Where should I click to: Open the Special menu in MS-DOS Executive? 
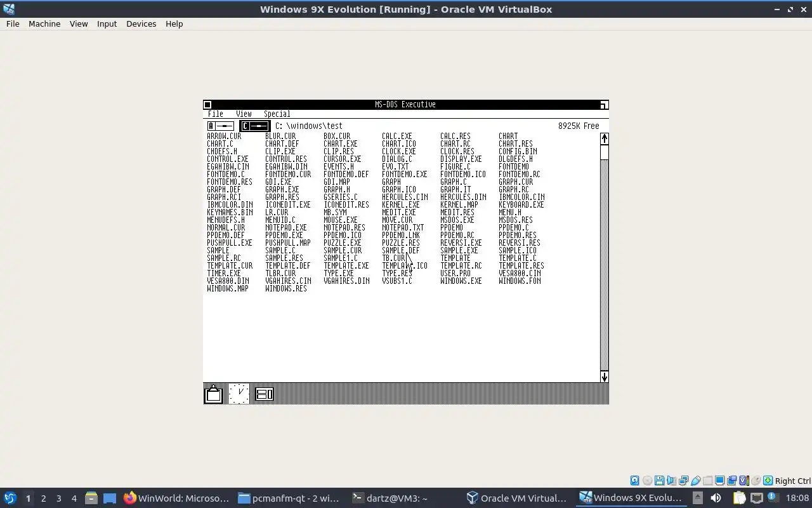point(277,114)
